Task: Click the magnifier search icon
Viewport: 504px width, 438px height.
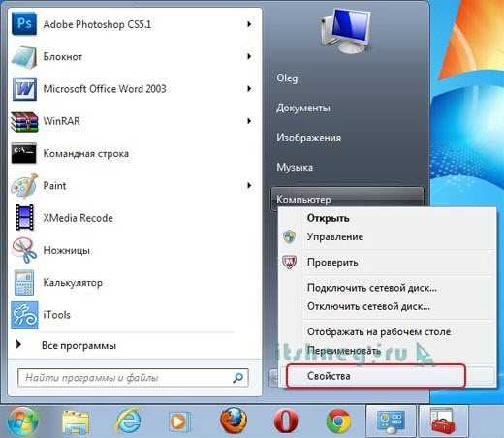Action: [x=238, y=377]
